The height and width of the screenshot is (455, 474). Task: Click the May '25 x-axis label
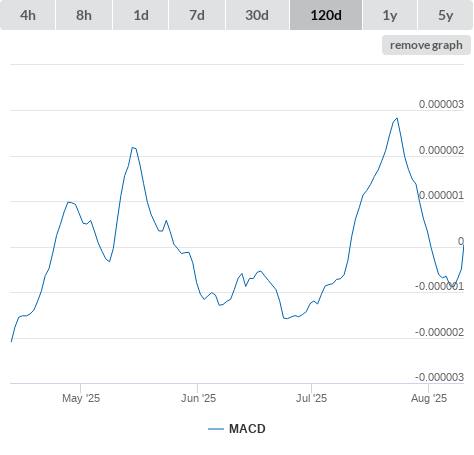pyautogui.click(x=81, y=398)
